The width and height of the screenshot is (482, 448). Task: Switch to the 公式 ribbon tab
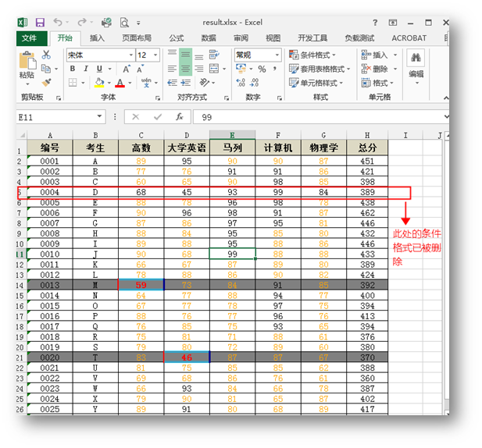[x=176, y=38]
